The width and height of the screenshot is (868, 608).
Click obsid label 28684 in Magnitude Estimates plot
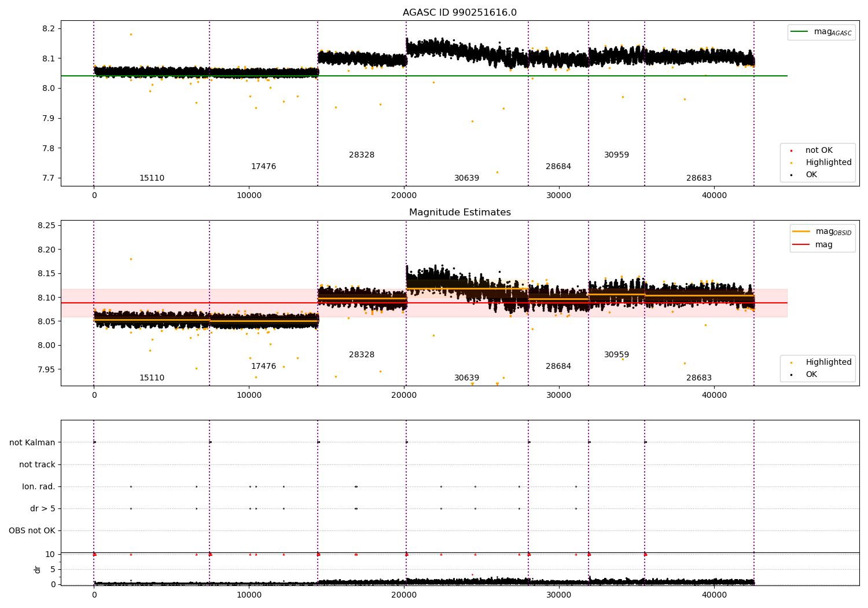point(558,367)
